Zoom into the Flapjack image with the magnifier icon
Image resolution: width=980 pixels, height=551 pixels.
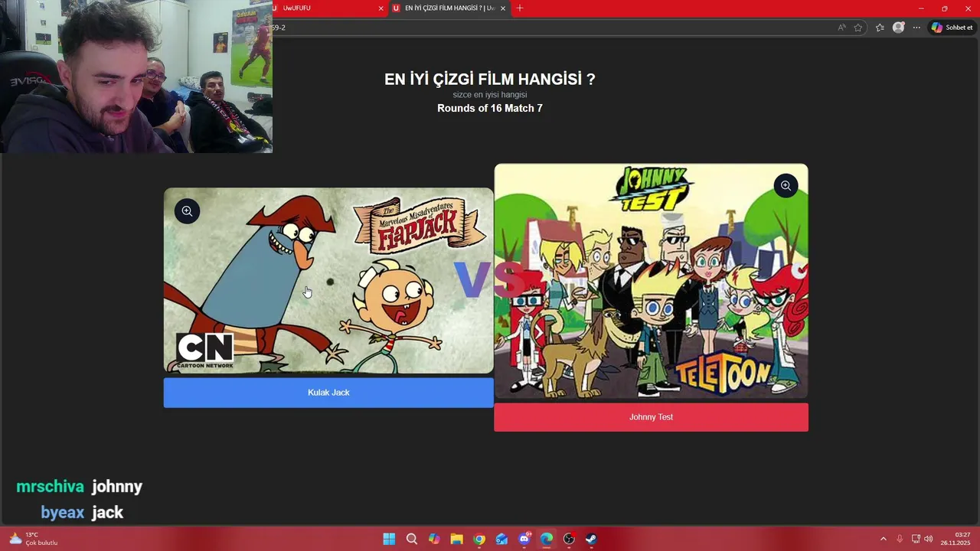coord(187,211)
